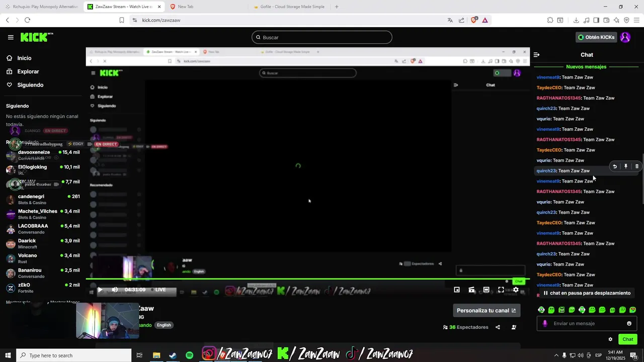
Task: Send message with green Chat button
Action: tap(628, 339)
